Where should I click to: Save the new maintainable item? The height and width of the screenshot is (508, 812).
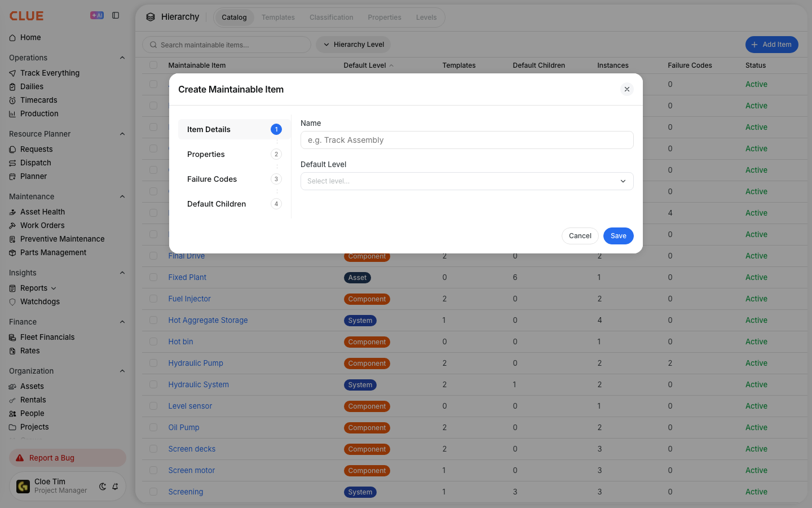tap(619, 236)
